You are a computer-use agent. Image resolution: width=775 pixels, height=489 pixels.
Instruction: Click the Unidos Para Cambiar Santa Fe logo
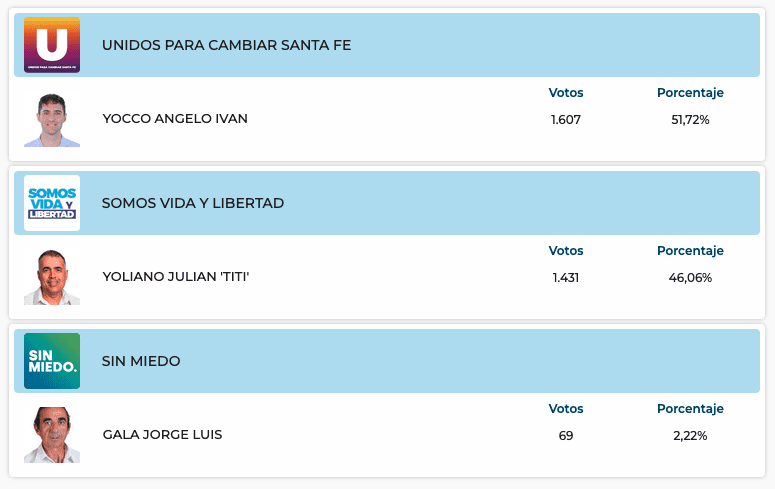[52, 45]
